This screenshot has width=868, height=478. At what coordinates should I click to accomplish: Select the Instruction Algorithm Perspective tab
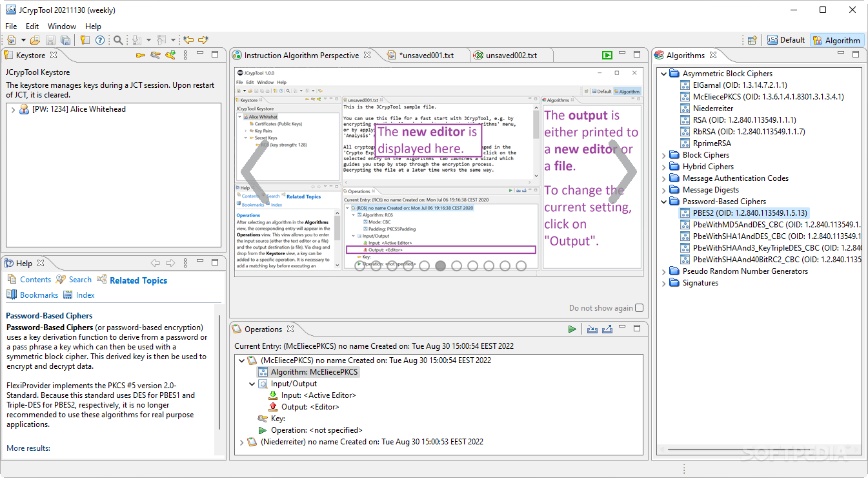tap(301, 56)
